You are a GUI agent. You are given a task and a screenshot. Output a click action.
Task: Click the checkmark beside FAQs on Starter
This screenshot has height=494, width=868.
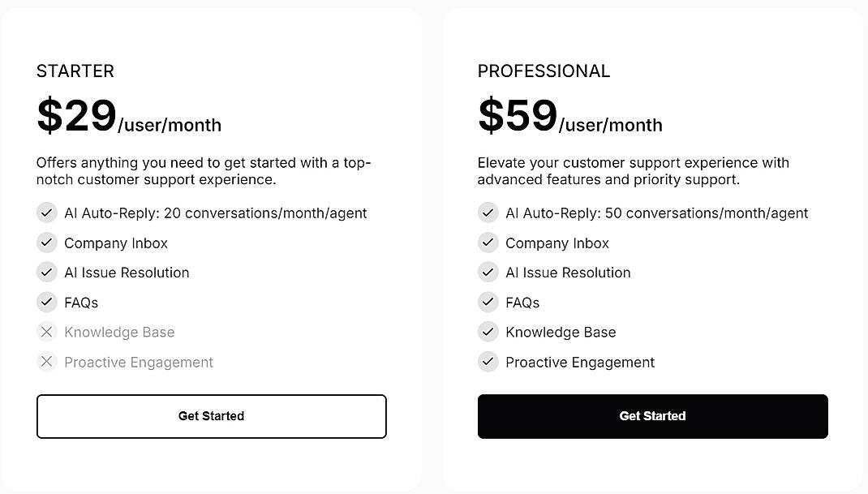coord(46,302)
